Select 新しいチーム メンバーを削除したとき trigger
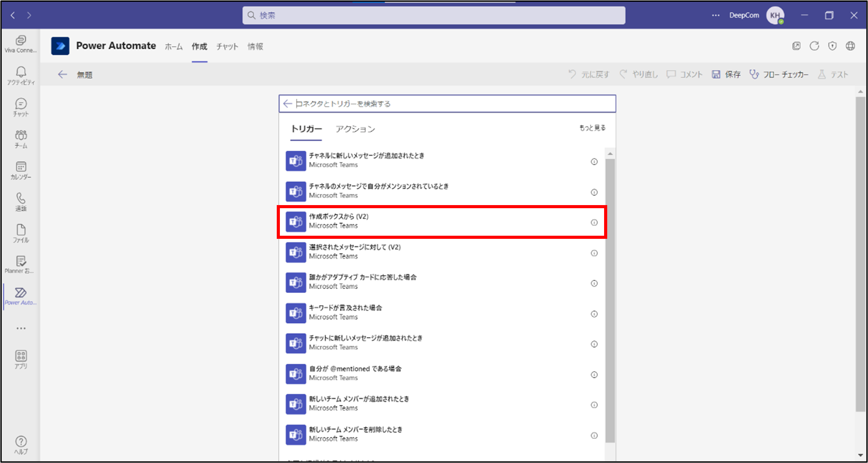868x463 pixels. 442,434
